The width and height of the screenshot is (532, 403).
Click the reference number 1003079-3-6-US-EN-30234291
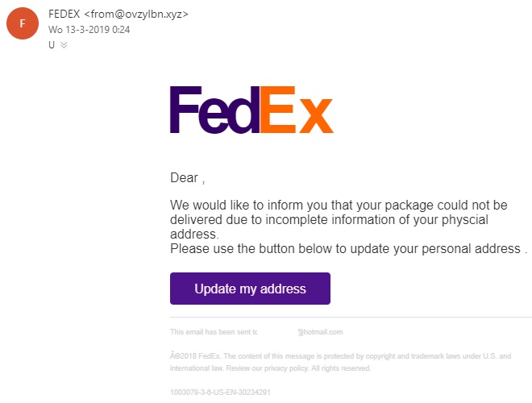pyautogui.click(x=220, y=392)
